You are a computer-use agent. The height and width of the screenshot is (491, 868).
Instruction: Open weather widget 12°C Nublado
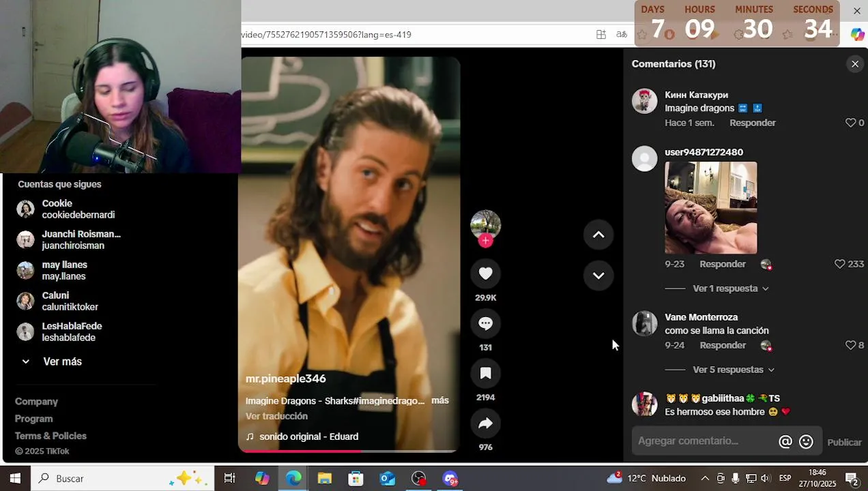(x=646, y=479)
